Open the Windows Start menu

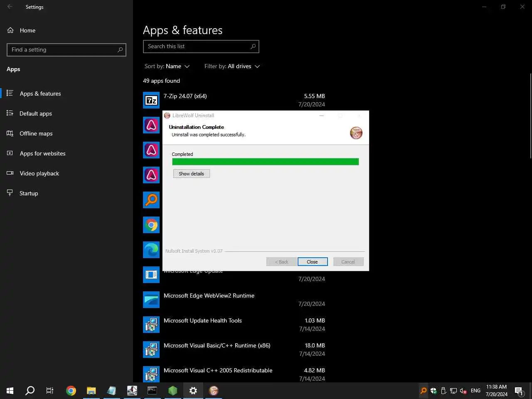pos(10,391)
